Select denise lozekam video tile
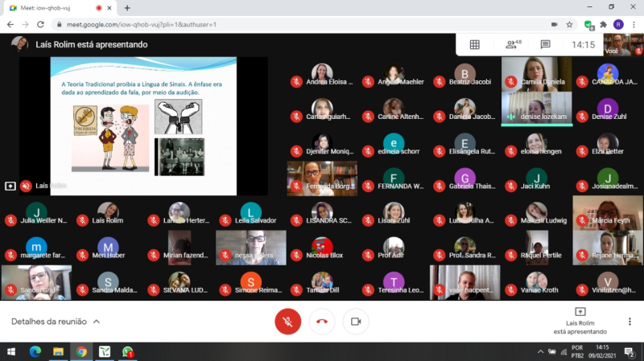 [x=536, y=109]
